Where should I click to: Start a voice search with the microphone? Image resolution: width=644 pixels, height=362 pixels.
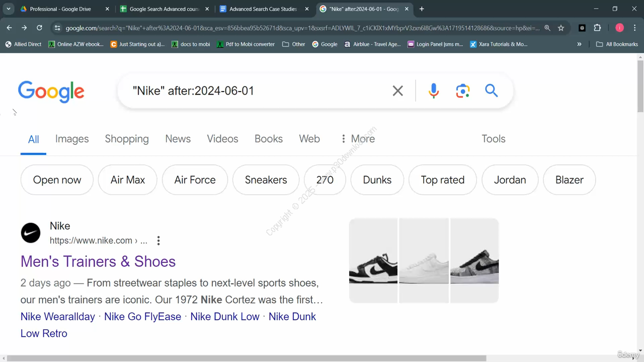(434, 90)
